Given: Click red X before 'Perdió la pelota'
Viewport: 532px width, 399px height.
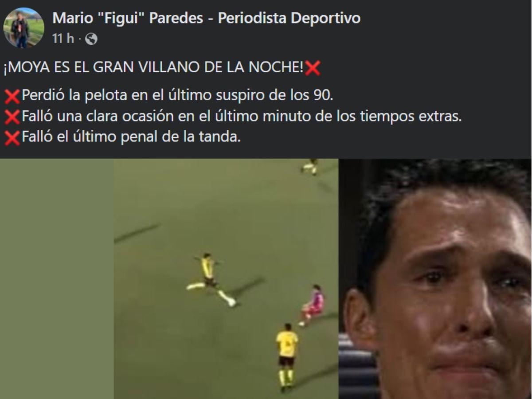Looking at the screenshot, I should [12, 96].
